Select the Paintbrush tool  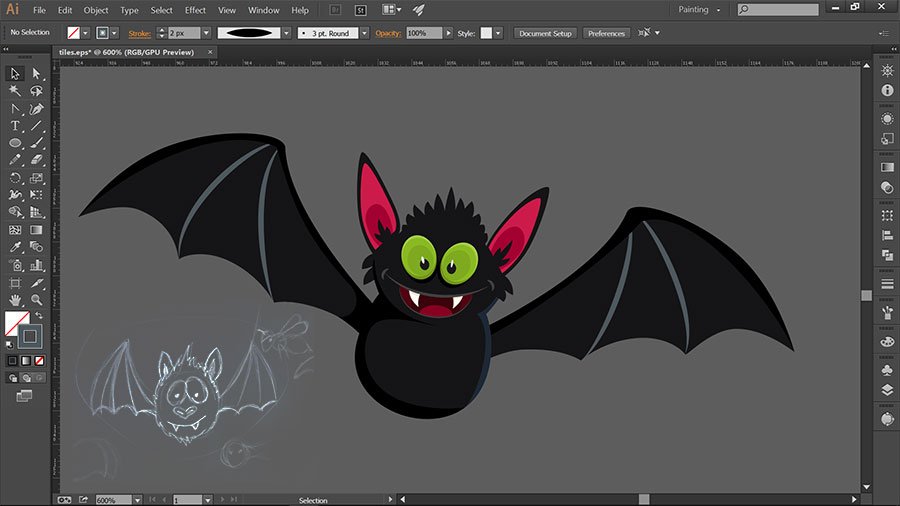click(x=36, y=143)
